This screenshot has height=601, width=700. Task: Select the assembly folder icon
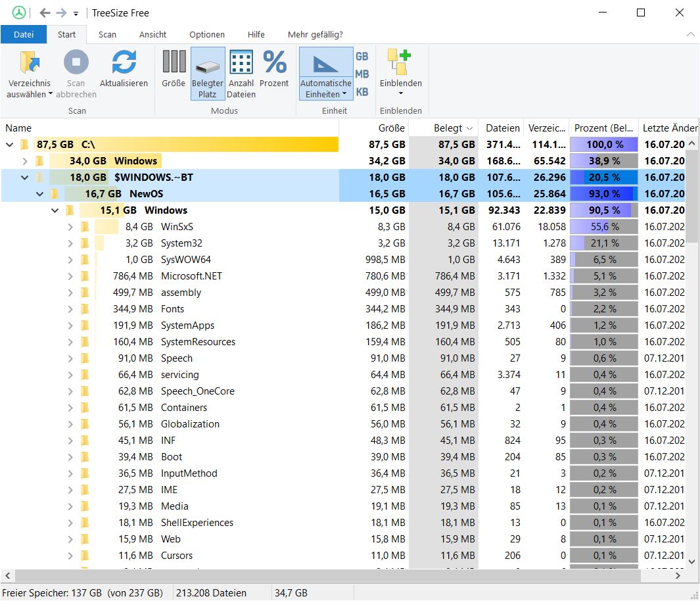pyautogui.click(x=85, y=293)
